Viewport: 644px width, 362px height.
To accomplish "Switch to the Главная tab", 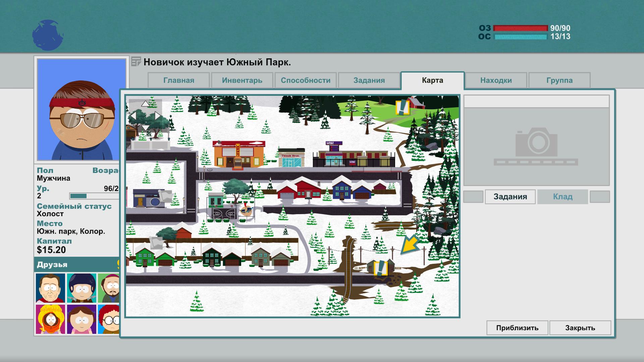I will 179,80.
